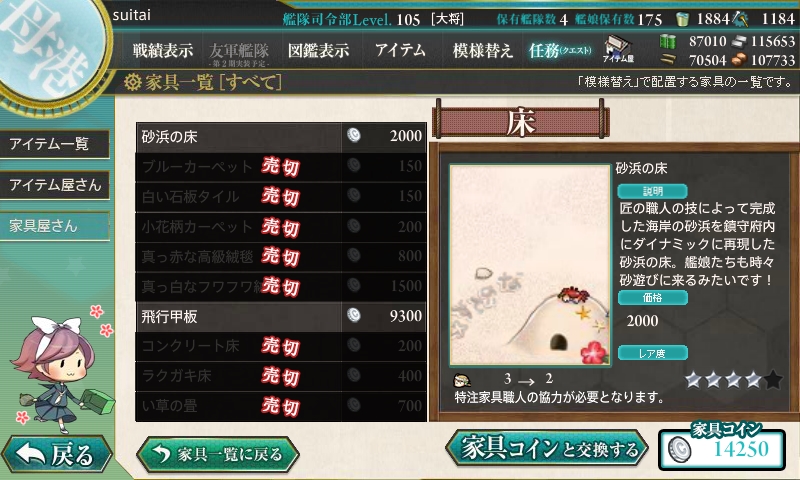Click the fuel drum icon beside 87010
Image resolution: width=800 pixels, height=480 pixels.
click(x=667, y=41)
